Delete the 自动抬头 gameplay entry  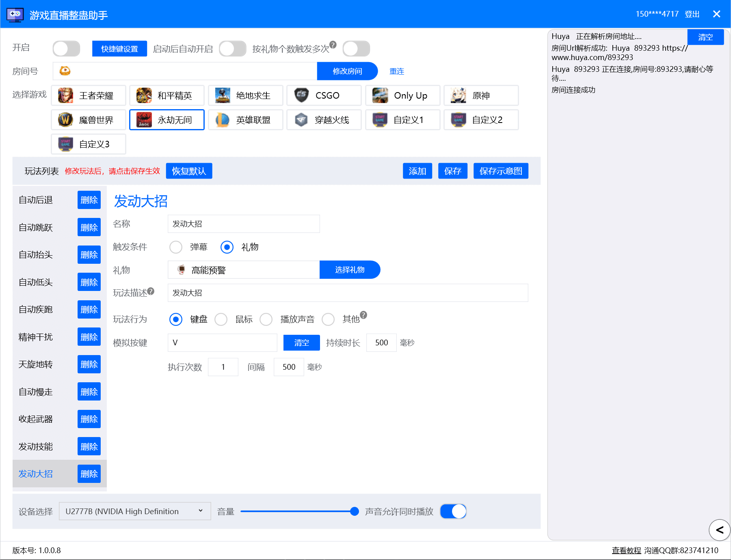[x=89, y=255]
